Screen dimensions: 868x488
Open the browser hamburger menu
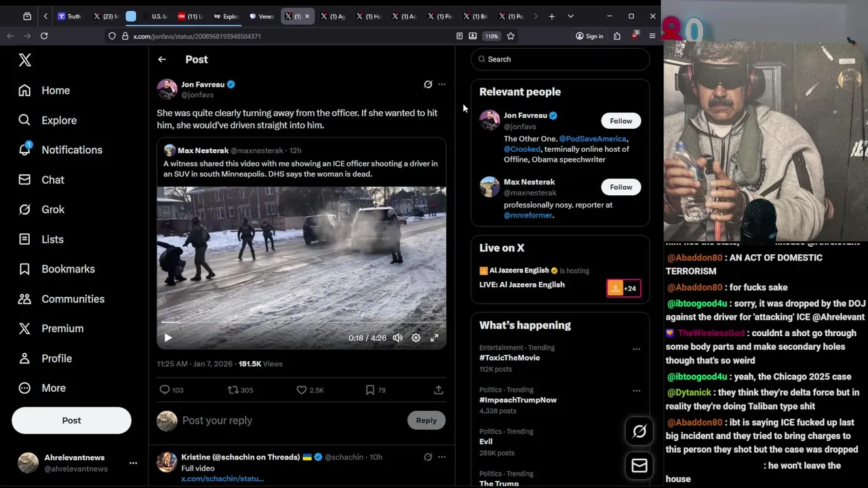pos(652,36)
